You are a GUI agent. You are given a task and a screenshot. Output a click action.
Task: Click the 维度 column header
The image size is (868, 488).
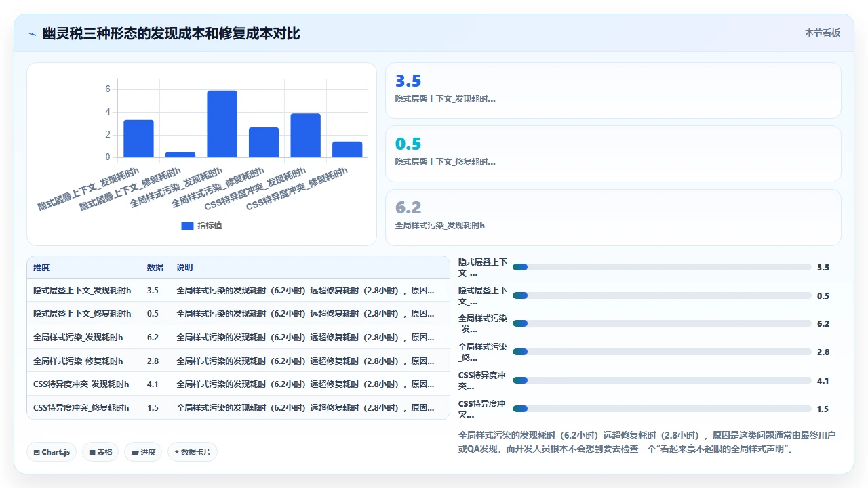[x=41, y=268]
